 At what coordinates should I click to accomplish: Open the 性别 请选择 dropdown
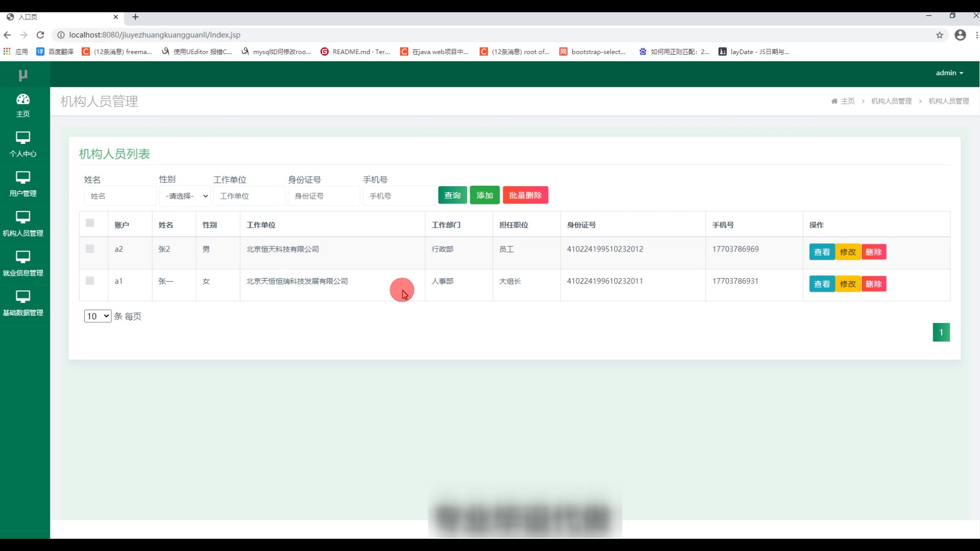click(x=185, y=196)
